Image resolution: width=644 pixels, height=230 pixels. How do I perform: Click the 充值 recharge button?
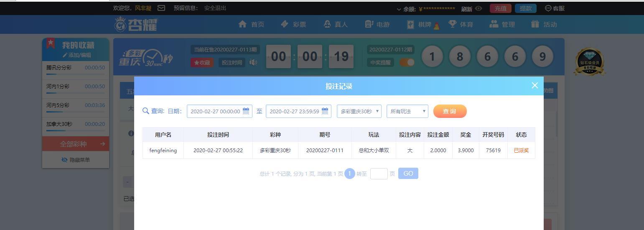pos(500,8)
